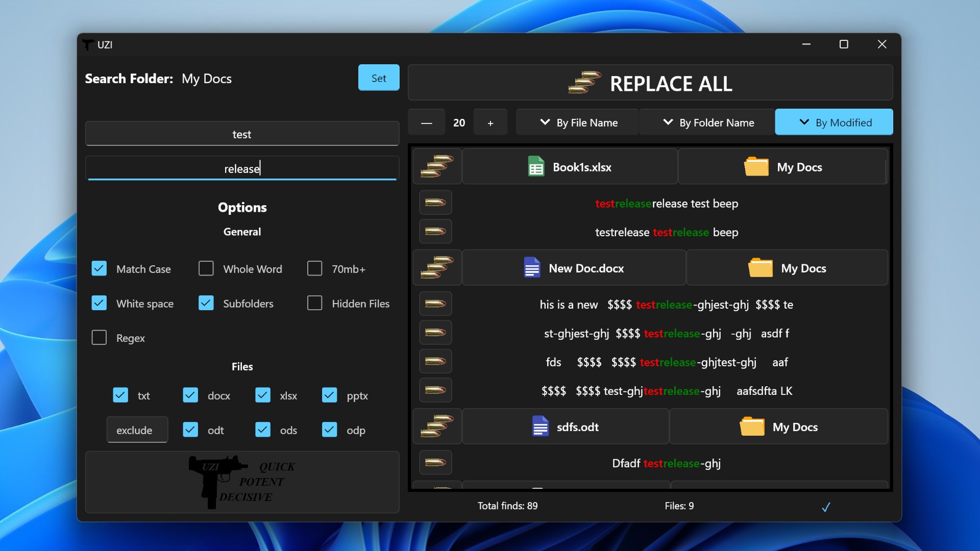Click the blue checkmark in the status bar
Viewport: 980px width, 551px height.
pyautogui.click(x=826, y=507)
